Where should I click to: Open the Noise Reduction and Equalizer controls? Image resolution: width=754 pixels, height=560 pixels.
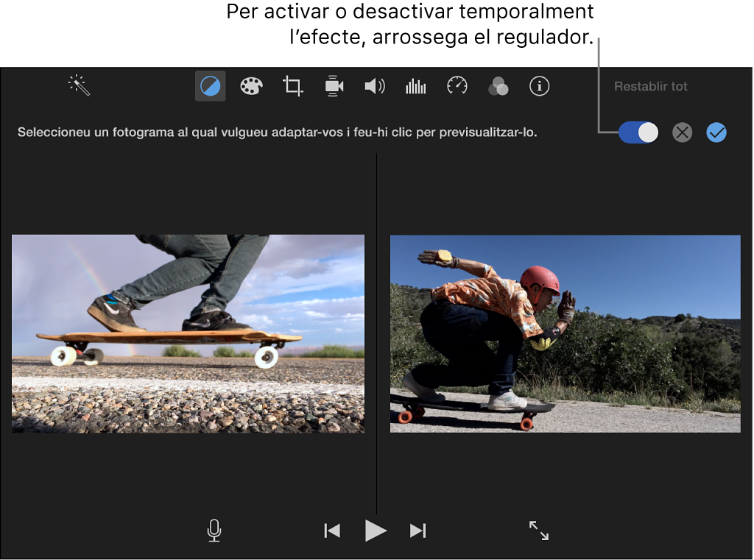pyautogui.click(x=415, y=85)
